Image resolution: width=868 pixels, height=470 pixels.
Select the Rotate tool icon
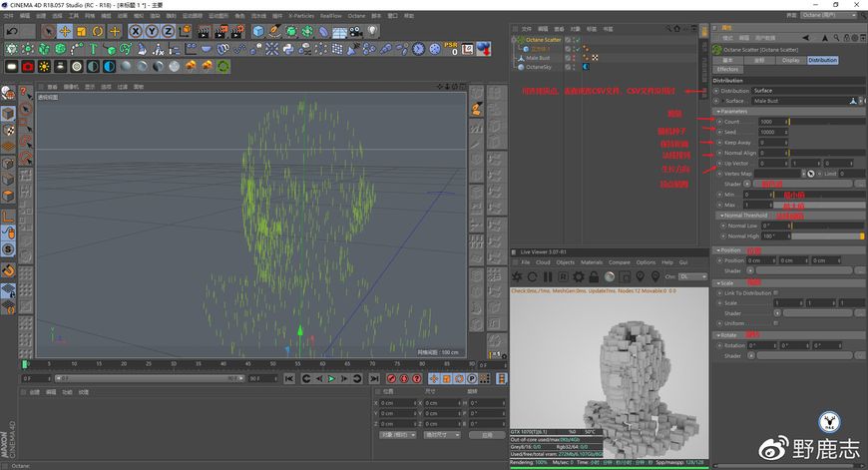(x=98, y=31)
